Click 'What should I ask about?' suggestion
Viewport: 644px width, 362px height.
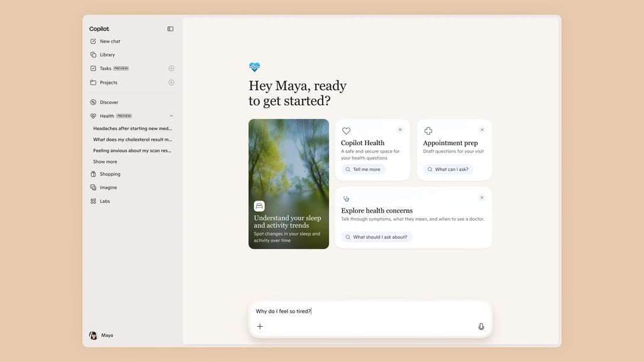click(x=377, y=237)
